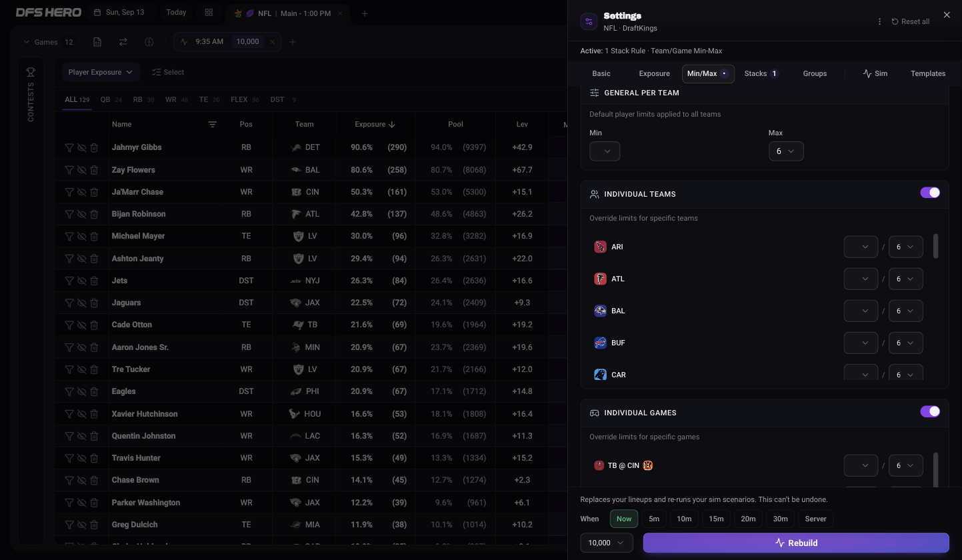
Task: Open the TB @ CIN game max dropdown
Action: [x=905, y=465]
